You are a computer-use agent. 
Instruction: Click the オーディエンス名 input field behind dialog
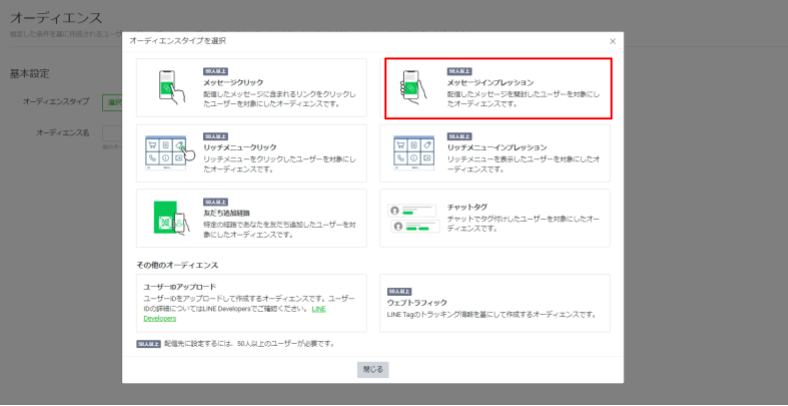[x=112, y=133]
